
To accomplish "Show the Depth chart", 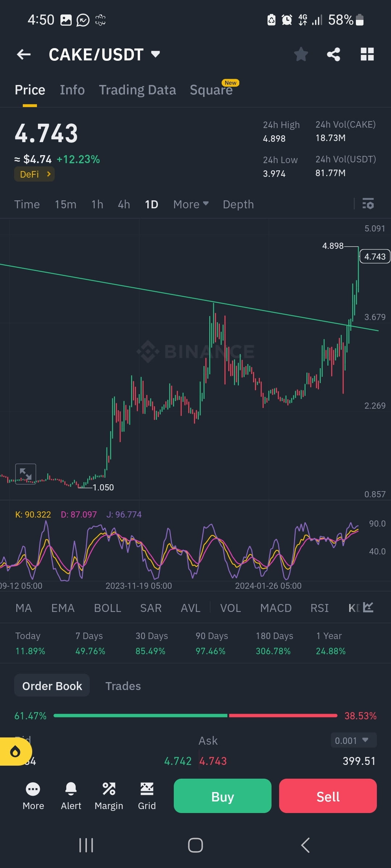I will (238, 204).
